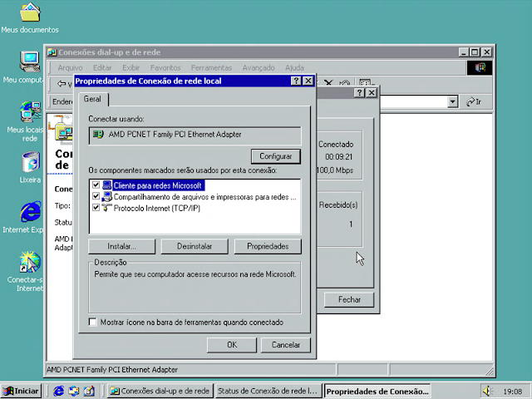Open the Avançado menu
This screenshot has width=532, height=399.
coord(259,68)
